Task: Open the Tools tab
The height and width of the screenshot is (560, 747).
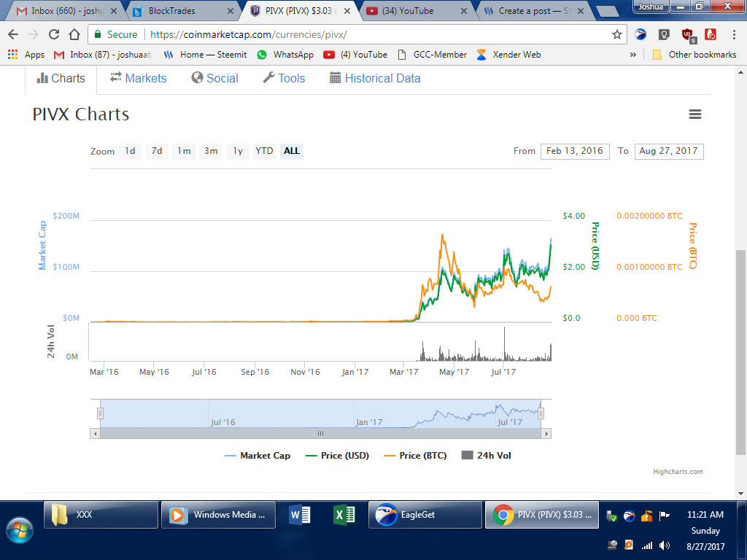Action: [x=284, y=79]
